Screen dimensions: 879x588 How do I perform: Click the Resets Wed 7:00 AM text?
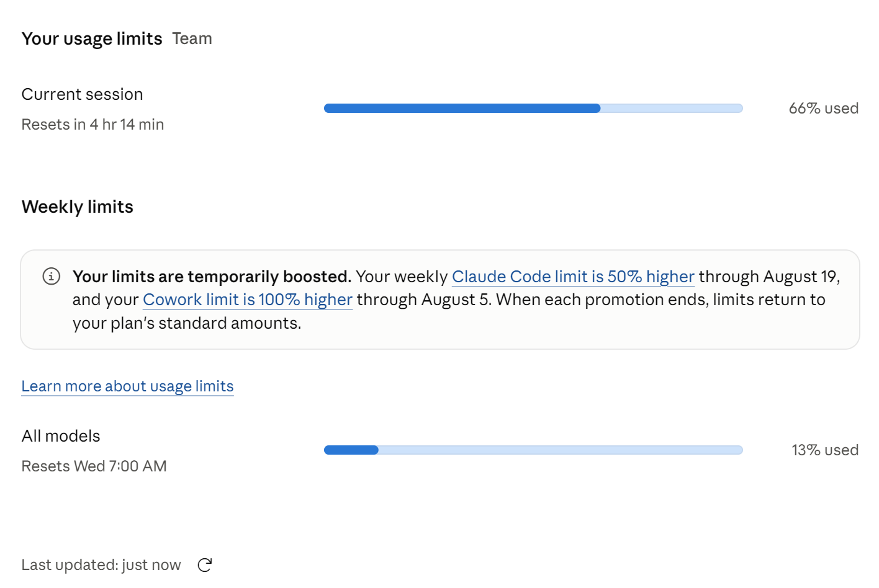click(x=94, y=466)
